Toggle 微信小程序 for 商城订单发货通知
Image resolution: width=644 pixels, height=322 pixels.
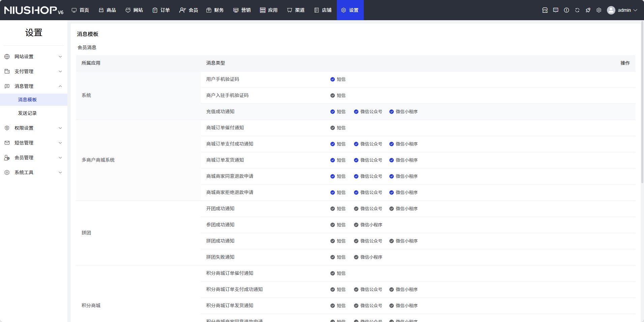pyautogui.click(x=403, y=160)
